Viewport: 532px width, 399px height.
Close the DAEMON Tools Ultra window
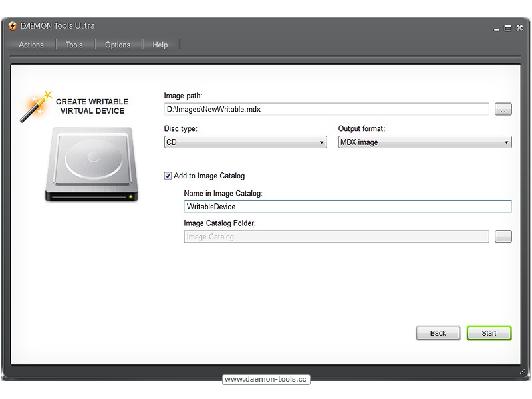coord(519,28)
